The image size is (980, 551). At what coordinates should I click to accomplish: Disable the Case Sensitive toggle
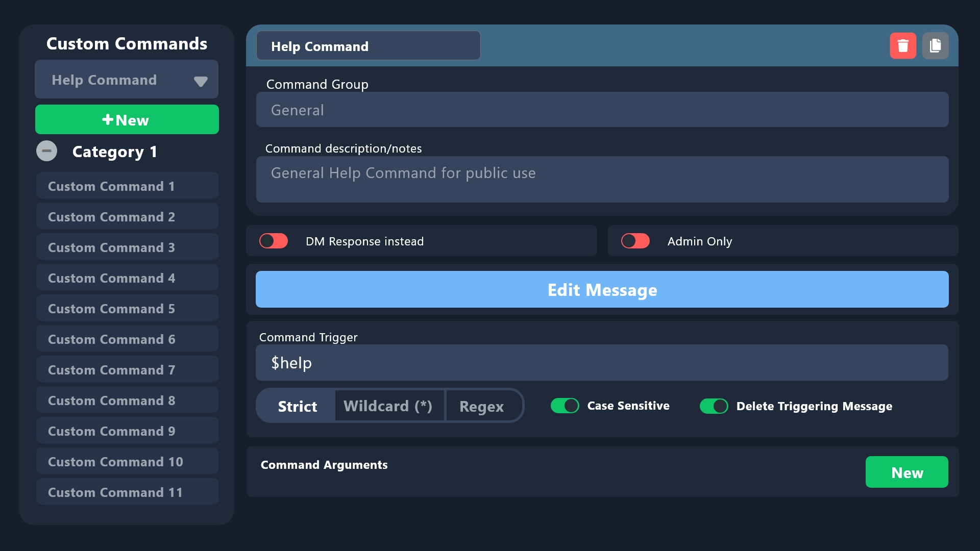point(565,406)
